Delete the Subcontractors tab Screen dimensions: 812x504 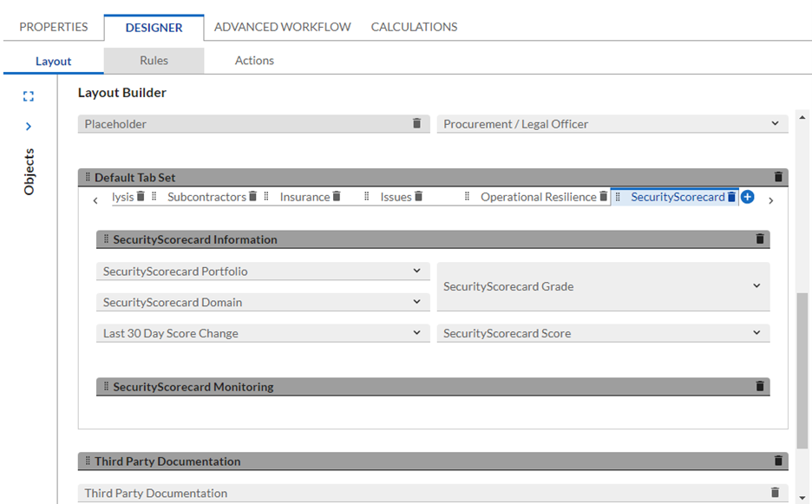pos(252,196)
